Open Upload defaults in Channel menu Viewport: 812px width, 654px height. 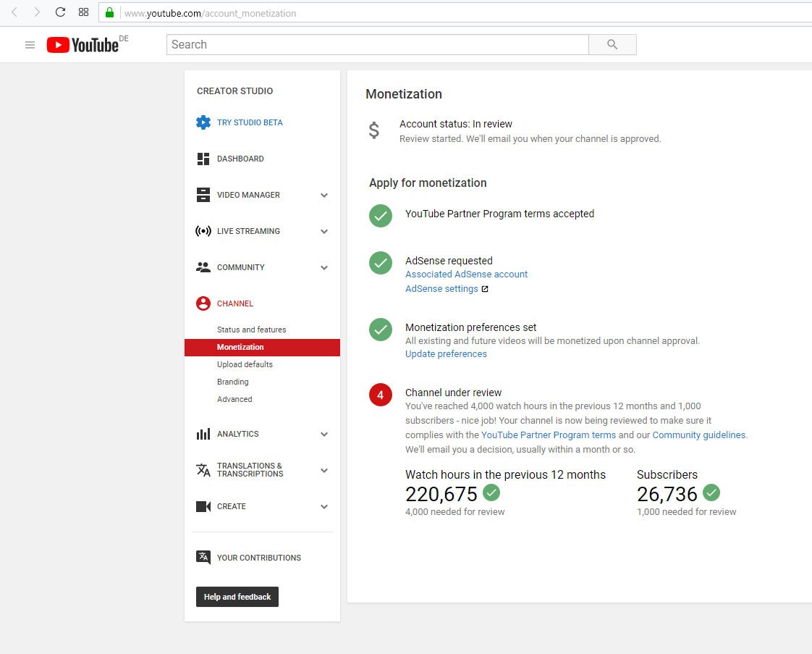[245, 364]
